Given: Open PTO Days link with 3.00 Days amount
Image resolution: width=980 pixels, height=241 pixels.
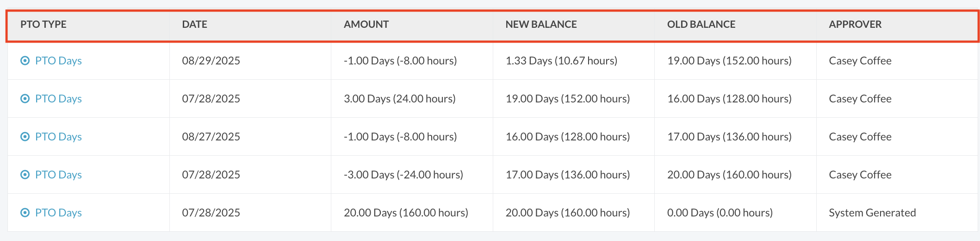Looking at the screenshot, I should tap(58, 99).
